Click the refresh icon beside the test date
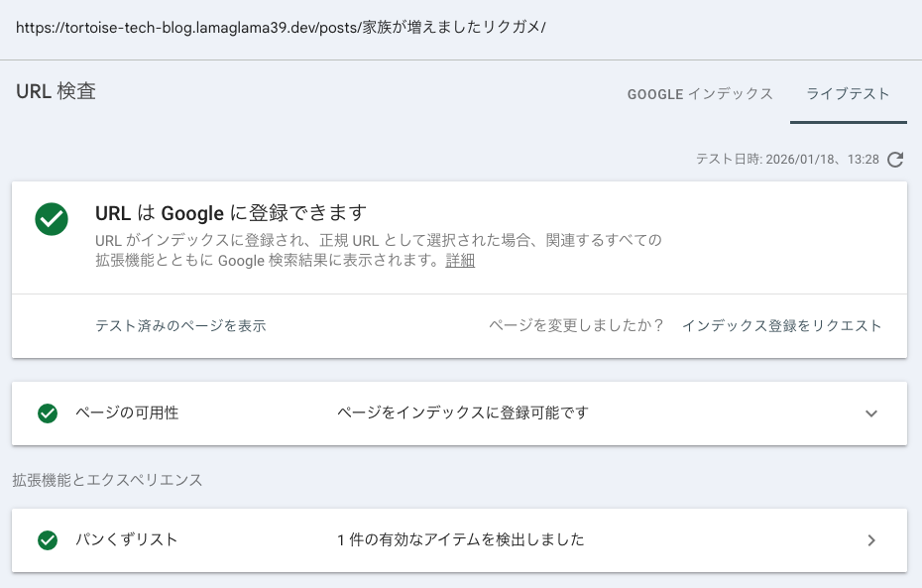This screenshot has height=588, width=922. click(895, 160)
